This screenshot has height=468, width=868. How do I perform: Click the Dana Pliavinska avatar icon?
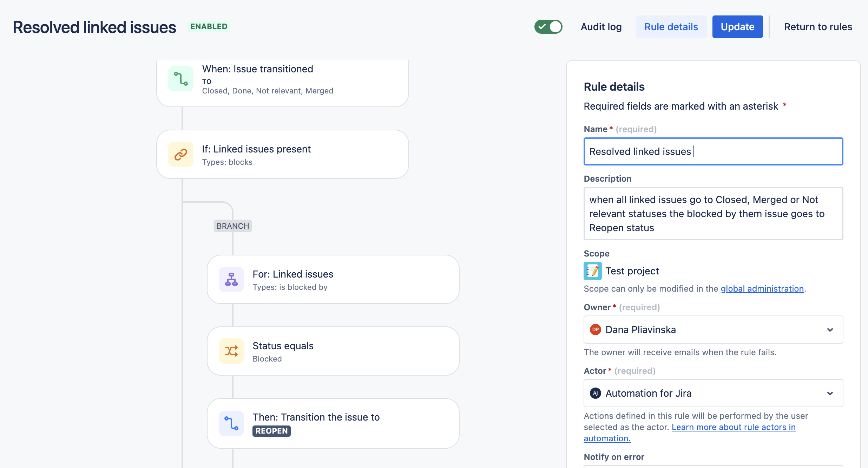click(596, 330)
